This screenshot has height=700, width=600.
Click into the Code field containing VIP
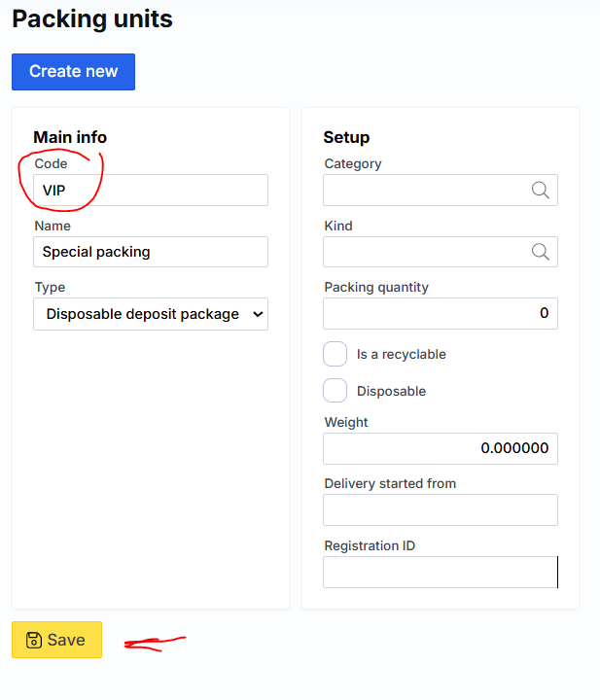150,191
